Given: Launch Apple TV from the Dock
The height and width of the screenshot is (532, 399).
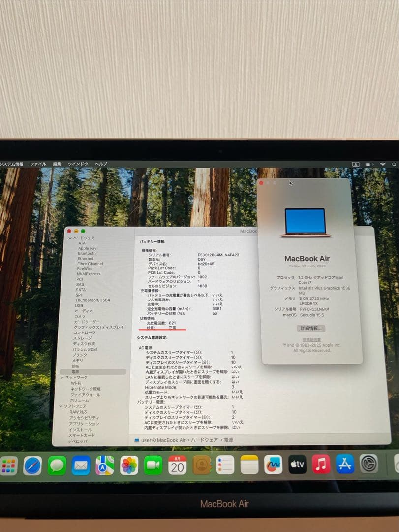Looking at the screenshot, I should (297, 464).
